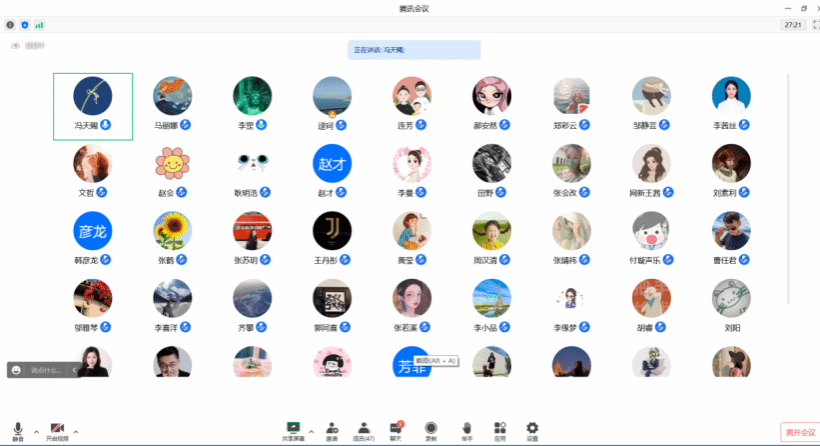Click the emoji icon in quick chat bar

(16, 370)
